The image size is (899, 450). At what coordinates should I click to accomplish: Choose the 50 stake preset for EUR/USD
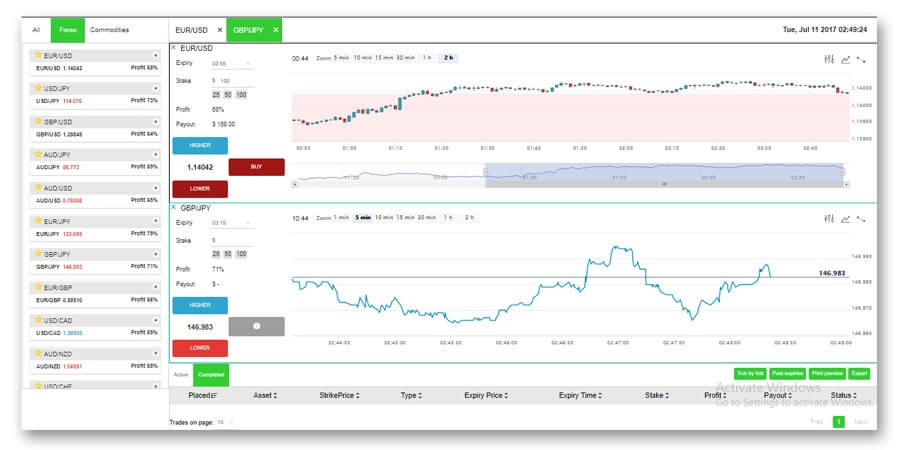[229, 94]
